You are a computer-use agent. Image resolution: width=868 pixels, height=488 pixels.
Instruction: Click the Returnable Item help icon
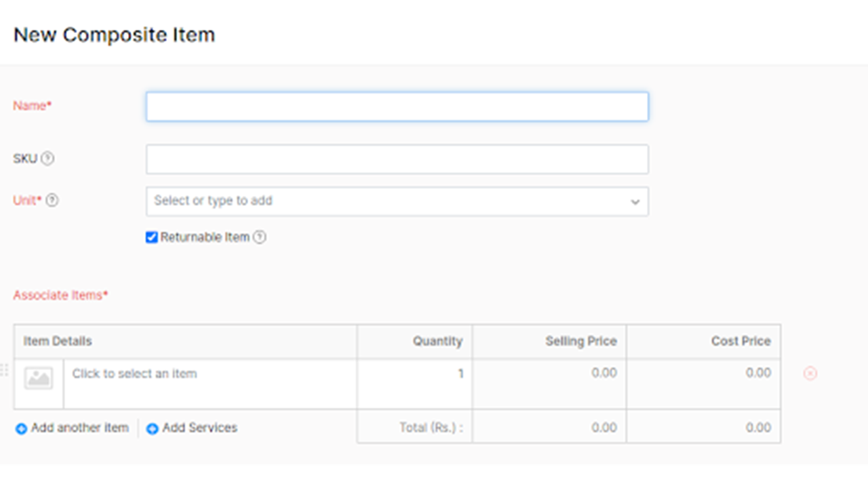259,237
